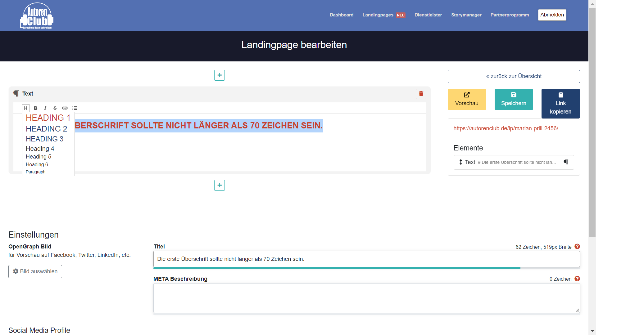The width and height of the screenshot is (644, 335).
Task: Click into the META Beschreibung text area
Action: [x=366, y=298]
